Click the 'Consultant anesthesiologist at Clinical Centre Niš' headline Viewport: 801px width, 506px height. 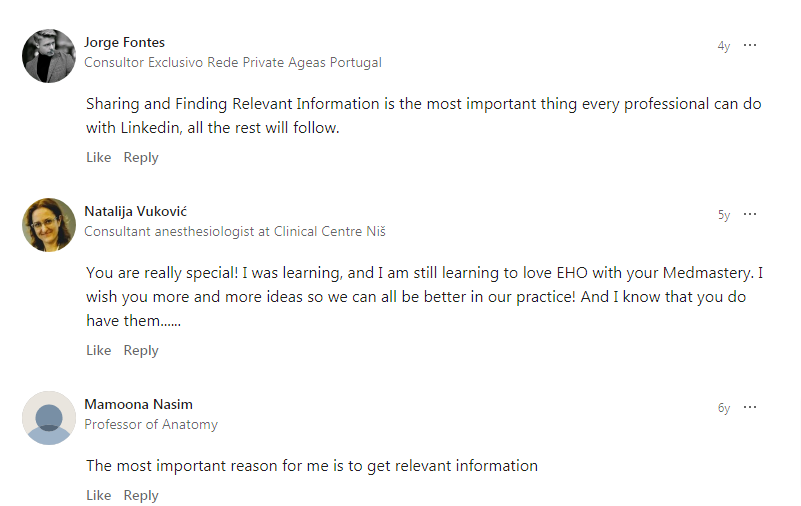pyautogui.click(x=235, y=231)
